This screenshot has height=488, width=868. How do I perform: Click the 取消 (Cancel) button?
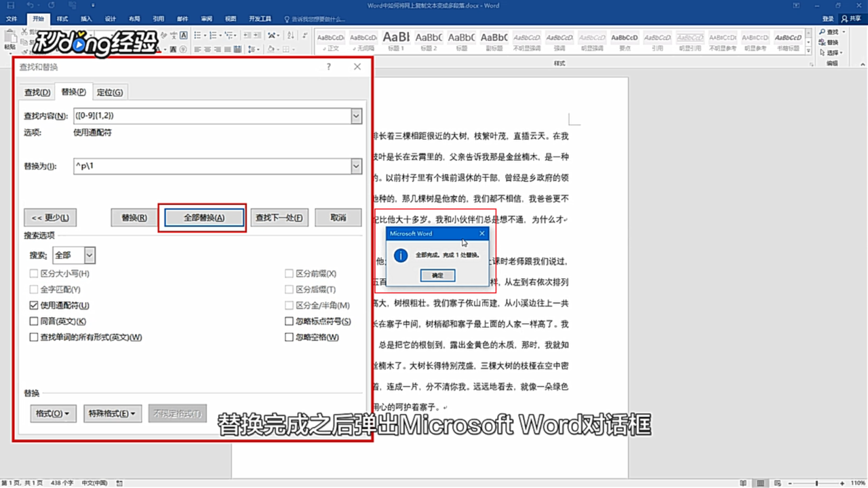tap(338, 218)
